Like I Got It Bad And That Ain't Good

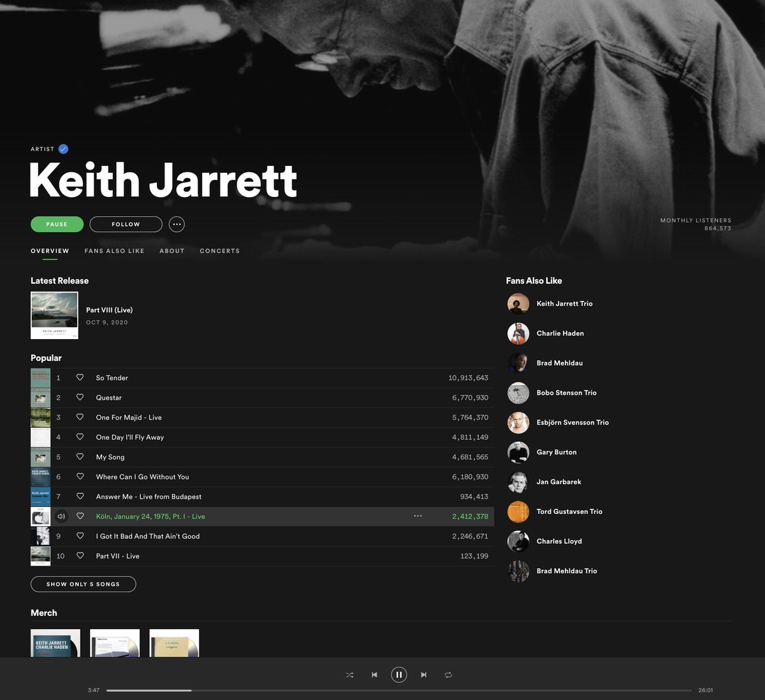(80, 536)
